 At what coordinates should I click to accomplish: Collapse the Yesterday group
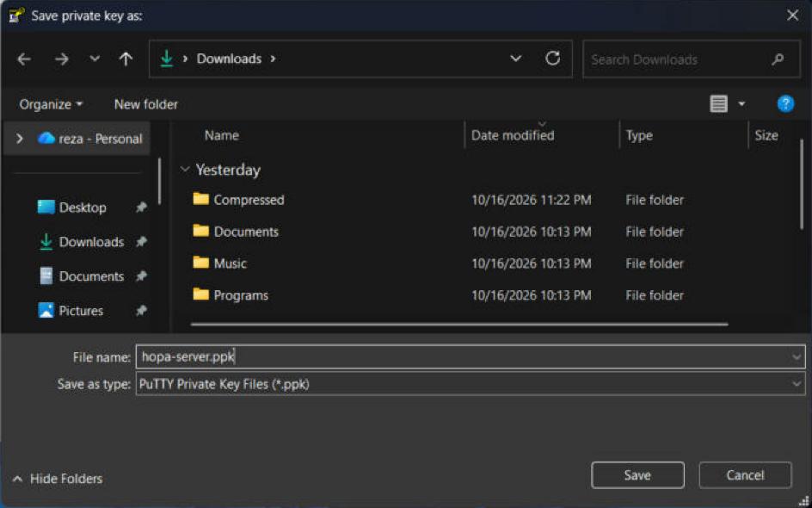click(x=184, y=170)
